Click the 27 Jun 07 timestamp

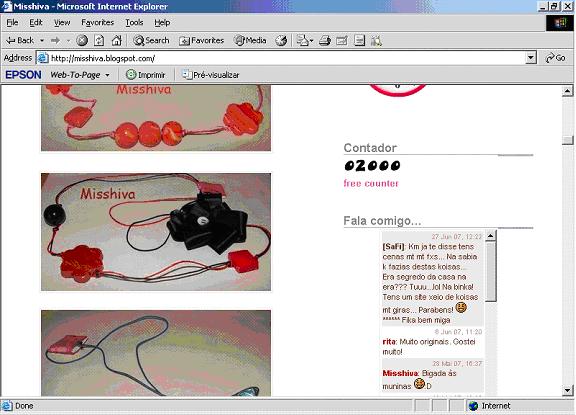click(x=456, y=237)
